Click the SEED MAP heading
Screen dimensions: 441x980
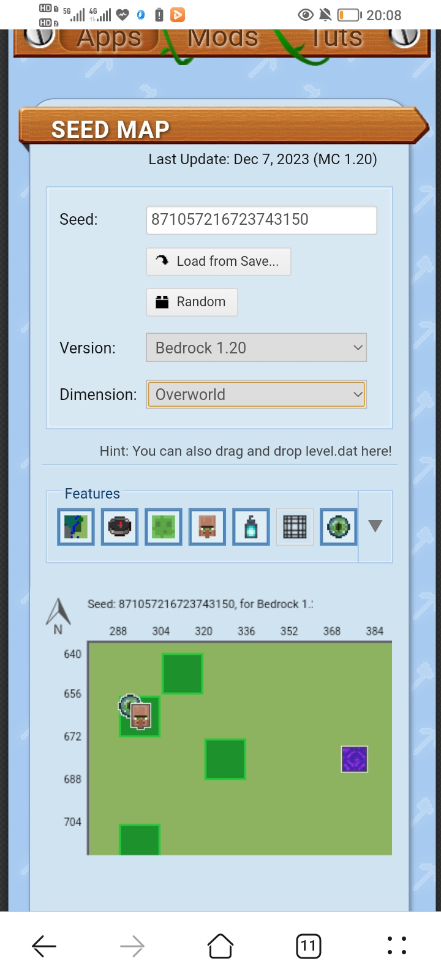click(x=110, y=130)
